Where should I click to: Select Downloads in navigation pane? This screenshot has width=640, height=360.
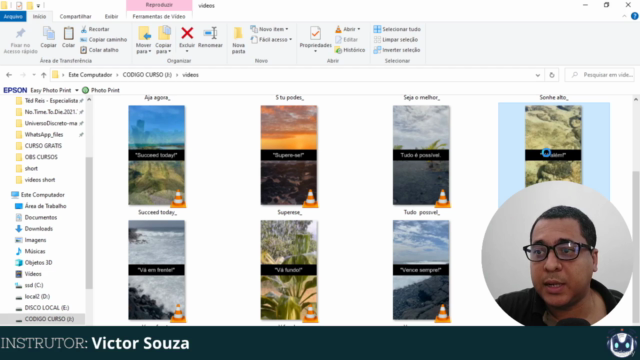38,229
